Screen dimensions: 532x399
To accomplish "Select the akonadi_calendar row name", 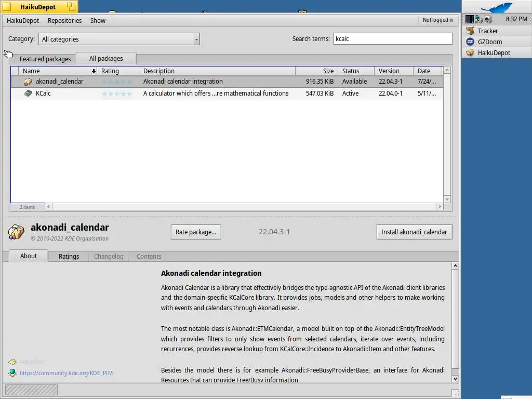I will 59,82.
